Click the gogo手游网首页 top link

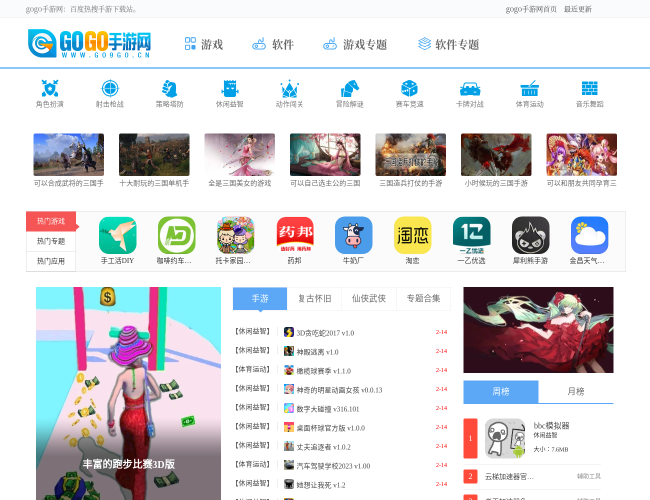pyautogui.click(x=531, y=9)
